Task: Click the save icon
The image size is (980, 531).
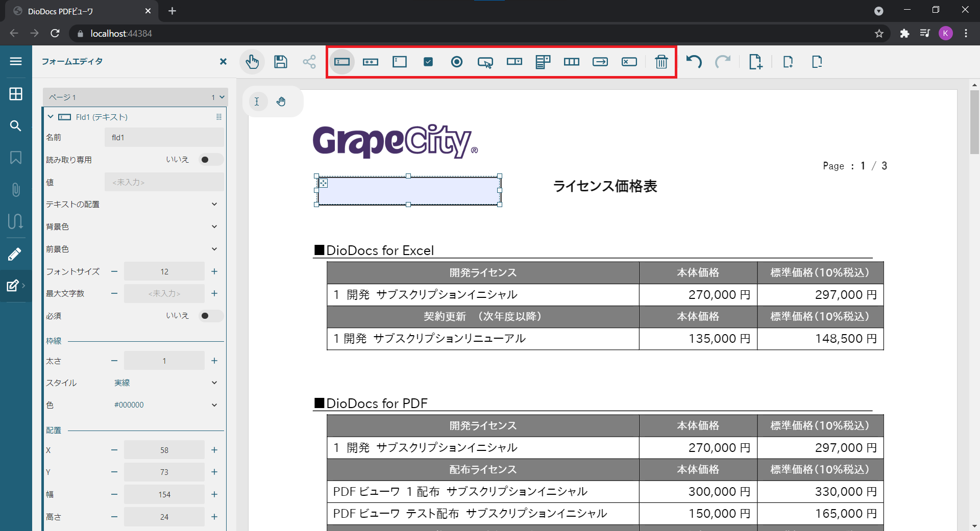Action: pos(281,62)
